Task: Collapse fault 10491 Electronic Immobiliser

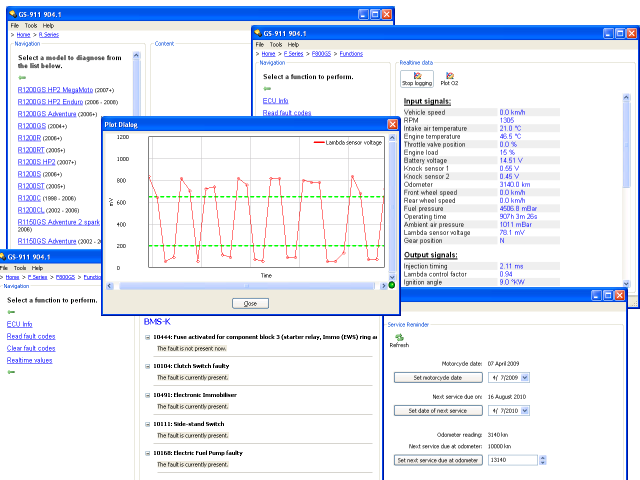Action: 147,395
